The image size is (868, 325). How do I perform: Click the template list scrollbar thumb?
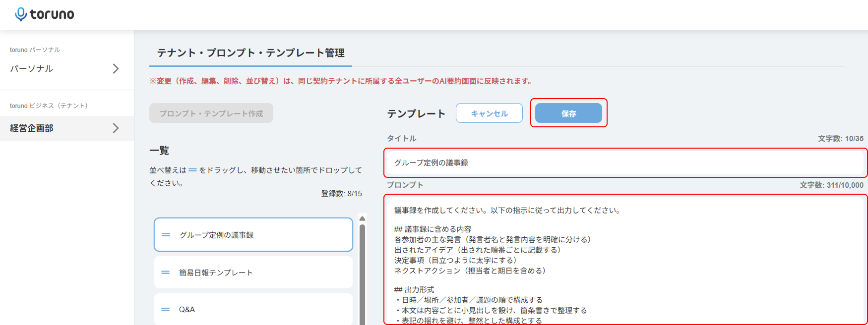(x=363, y=275)
